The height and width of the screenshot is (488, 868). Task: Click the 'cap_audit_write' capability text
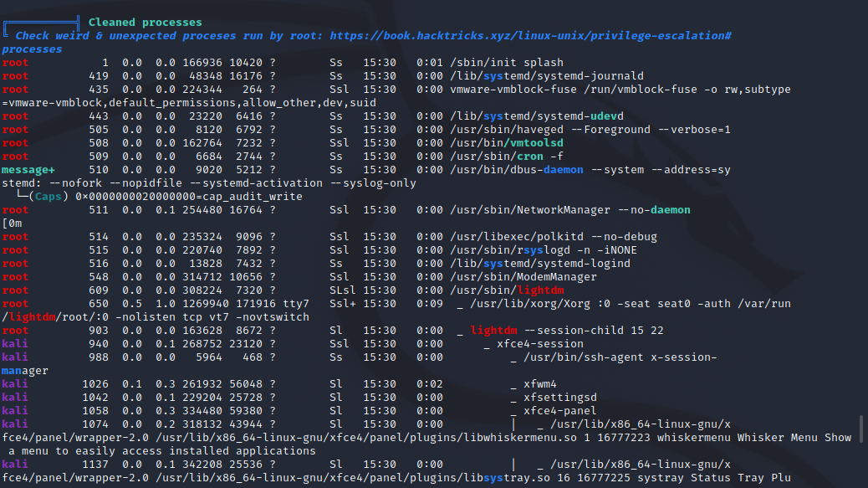click(x=253, y=196)
